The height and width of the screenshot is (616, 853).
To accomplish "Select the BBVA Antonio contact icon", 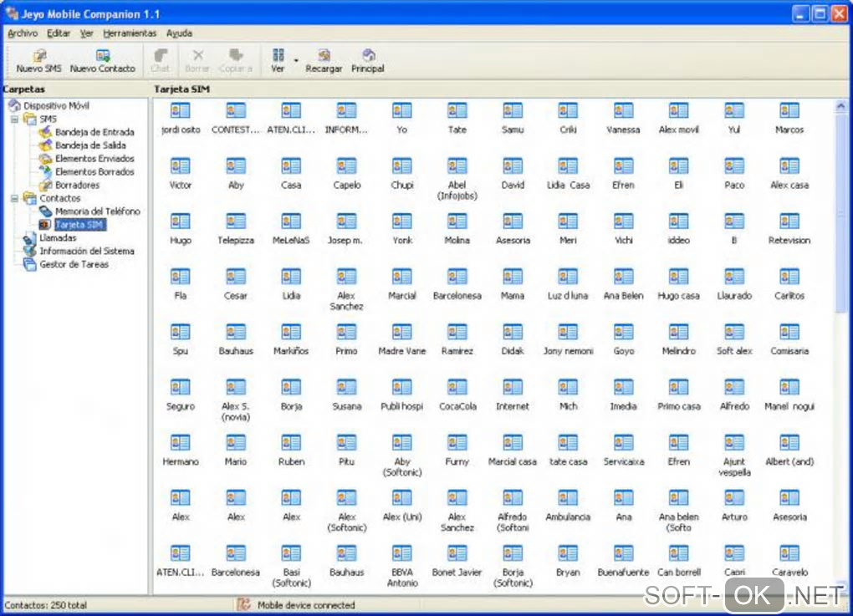I will 401,553.
